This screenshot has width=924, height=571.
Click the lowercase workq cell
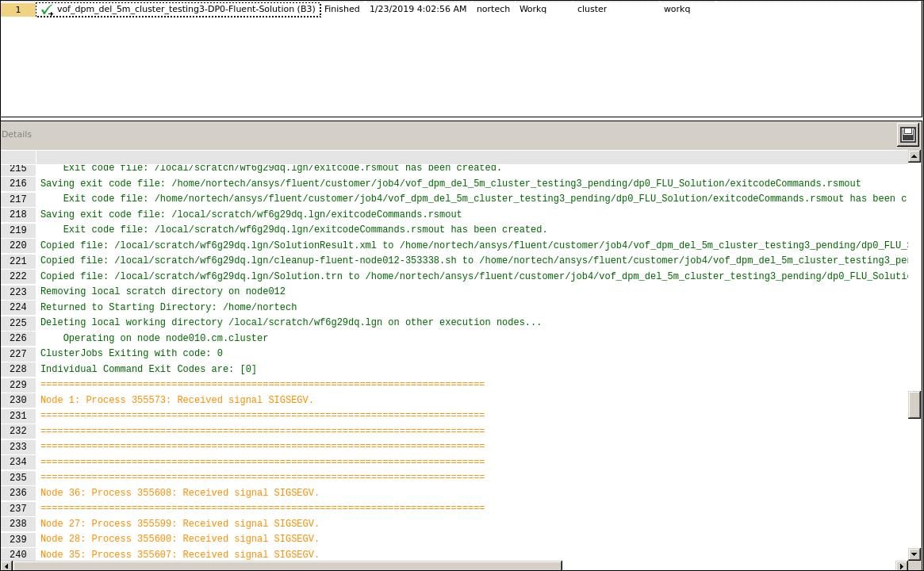(x=677, y=9)
